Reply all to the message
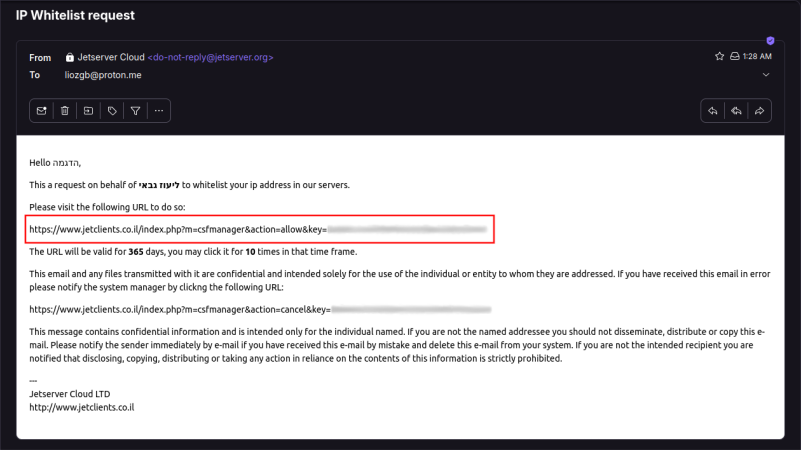 click(736, 111)
